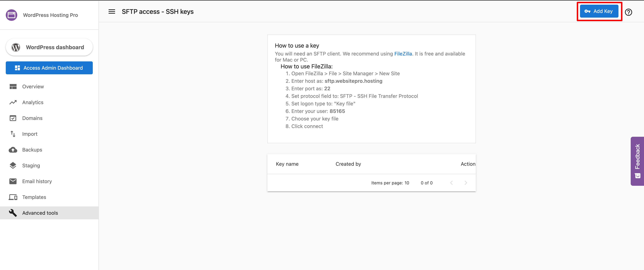
Task: Click the Staging layers icon
Action: tap(13, 166)
